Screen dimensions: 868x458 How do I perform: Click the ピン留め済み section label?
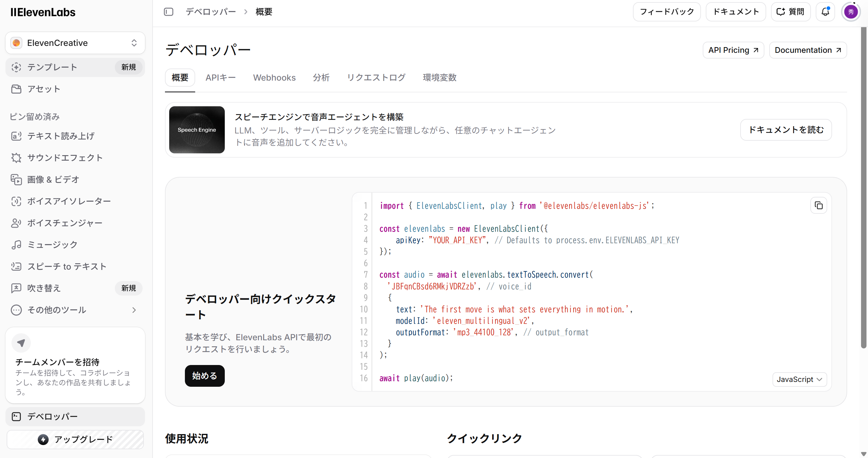point(35,117)
